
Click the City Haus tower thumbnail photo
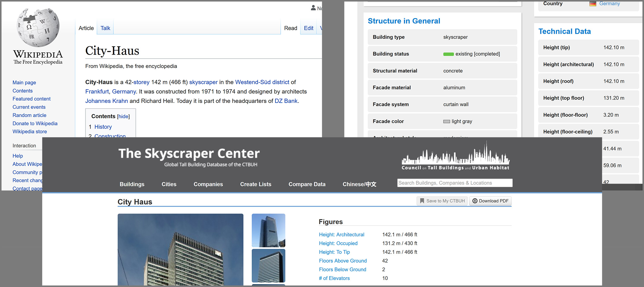click(268, 230)
